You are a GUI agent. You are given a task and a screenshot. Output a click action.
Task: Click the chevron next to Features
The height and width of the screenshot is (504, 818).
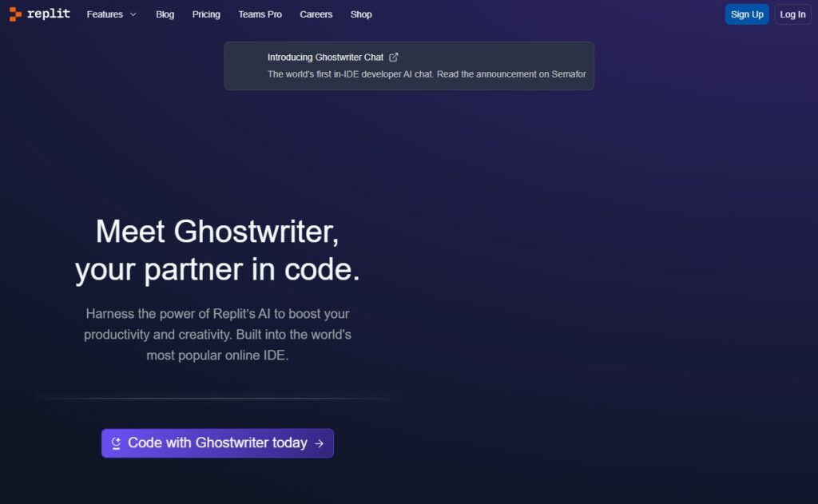click(133, 14)
